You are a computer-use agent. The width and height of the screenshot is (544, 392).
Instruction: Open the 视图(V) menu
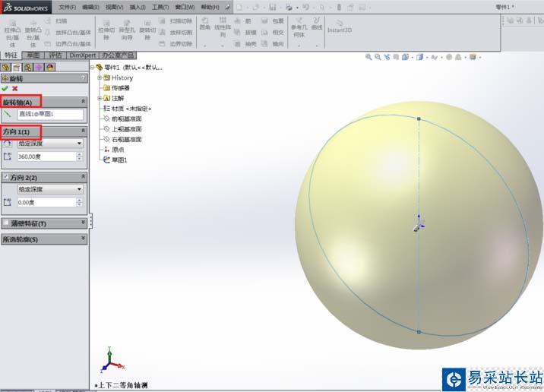(114, 7)
